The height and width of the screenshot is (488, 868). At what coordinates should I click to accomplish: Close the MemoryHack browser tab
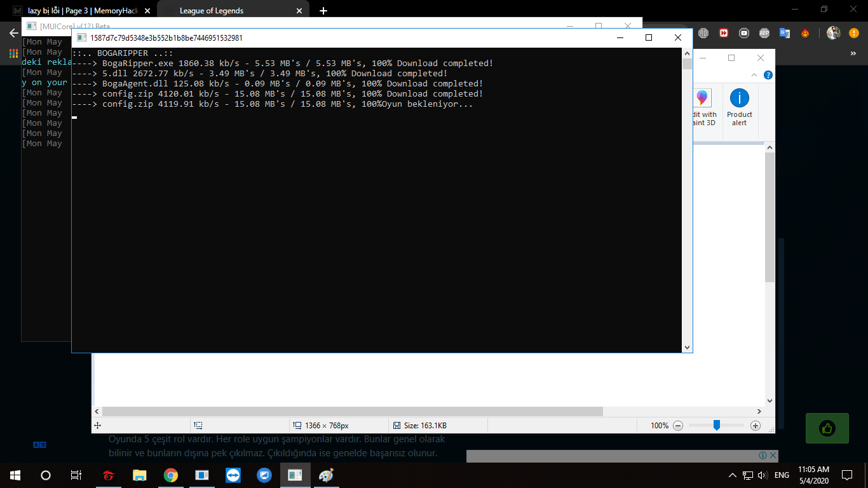(147, 11)
